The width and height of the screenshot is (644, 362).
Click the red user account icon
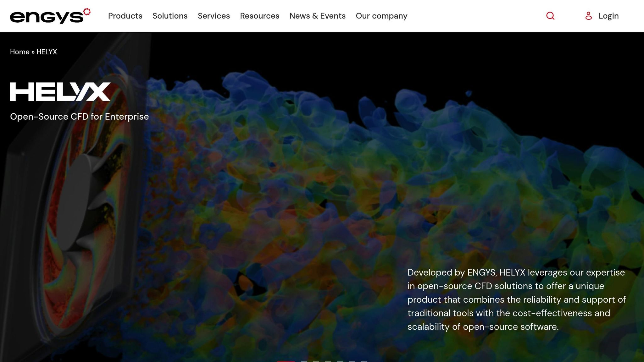tap(588, 16)
